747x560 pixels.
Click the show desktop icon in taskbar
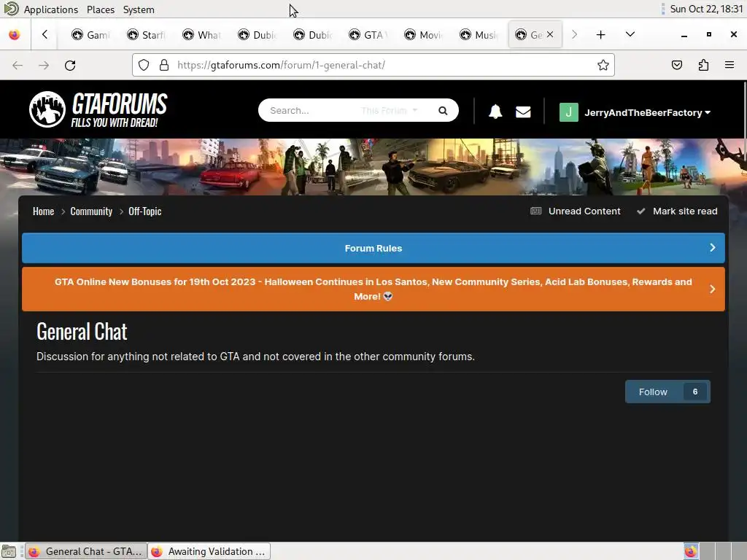click(9, 551)
